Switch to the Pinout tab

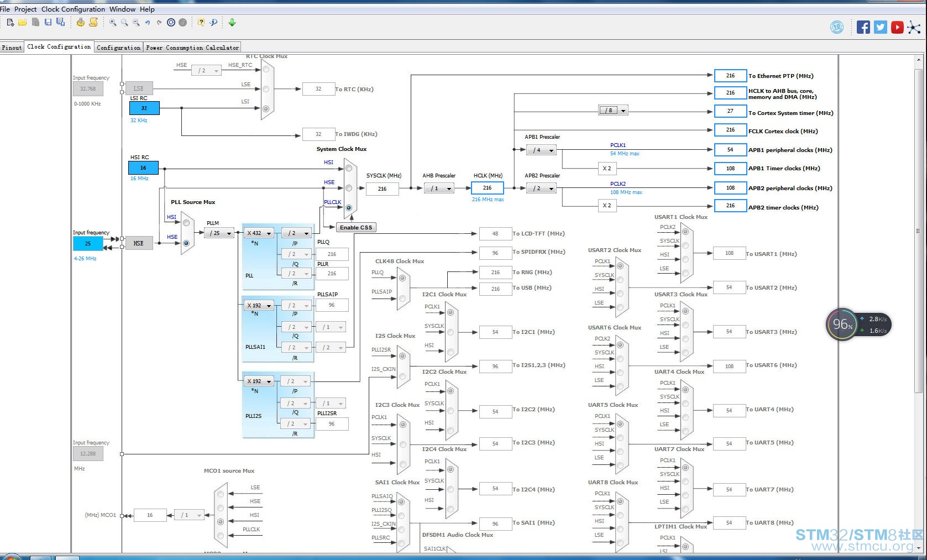pyautogui.click(x=12, y=48)
